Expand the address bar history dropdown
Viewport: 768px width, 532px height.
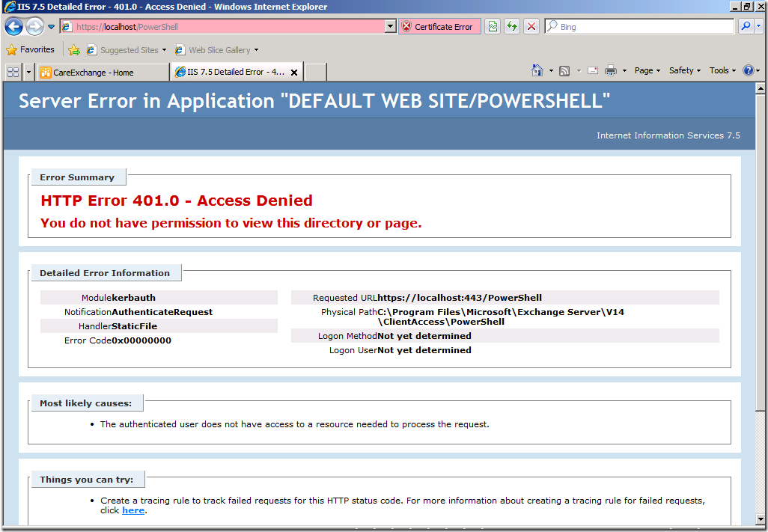coord(391,27)
